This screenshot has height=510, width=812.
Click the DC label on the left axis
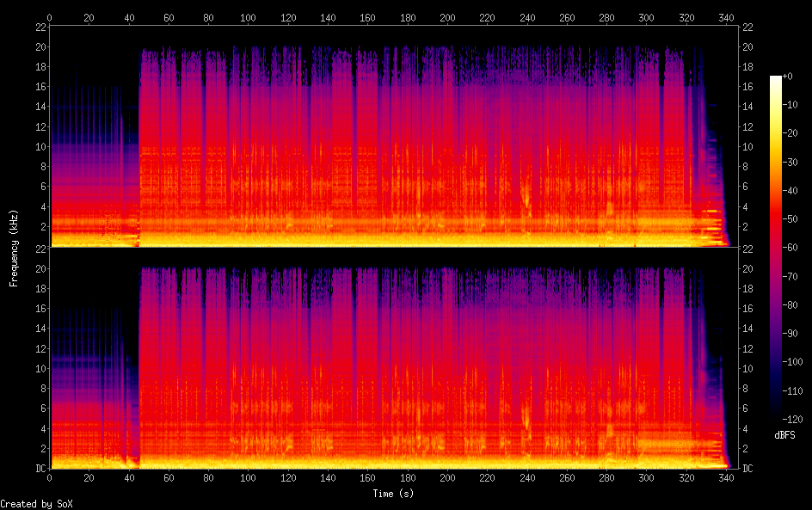40,469
